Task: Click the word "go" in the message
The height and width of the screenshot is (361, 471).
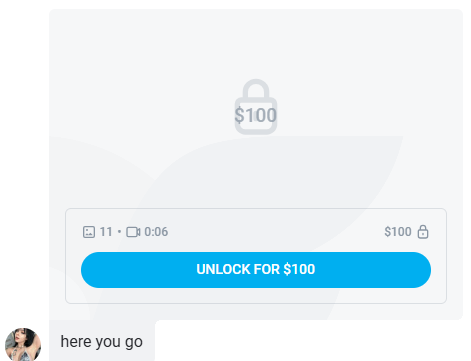Action: click(134, 342)
